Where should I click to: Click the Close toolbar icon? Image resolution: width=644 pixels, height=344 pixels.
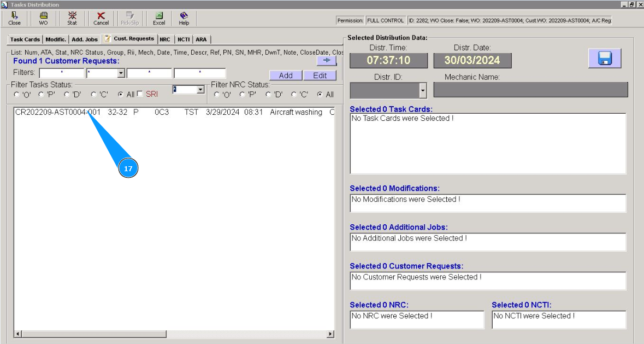(x=14, y=19)
